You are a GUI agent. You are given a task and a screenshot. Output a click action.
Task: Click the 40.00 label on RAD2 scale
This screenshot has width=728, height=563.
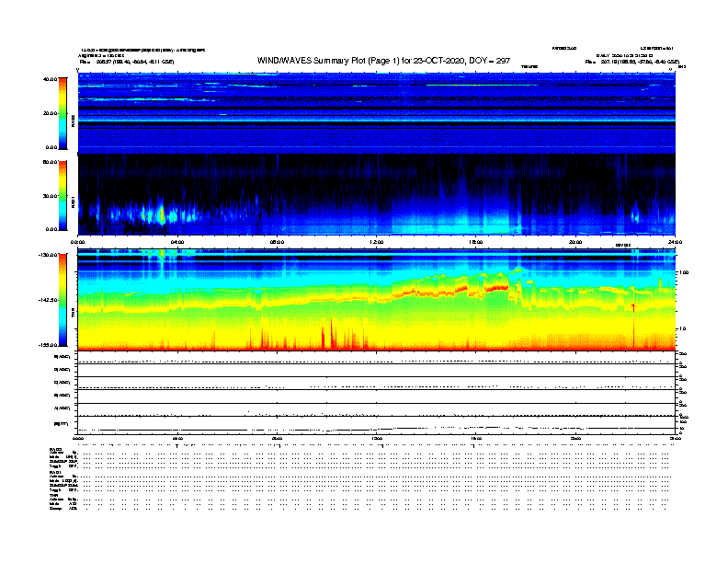point(50,79)
